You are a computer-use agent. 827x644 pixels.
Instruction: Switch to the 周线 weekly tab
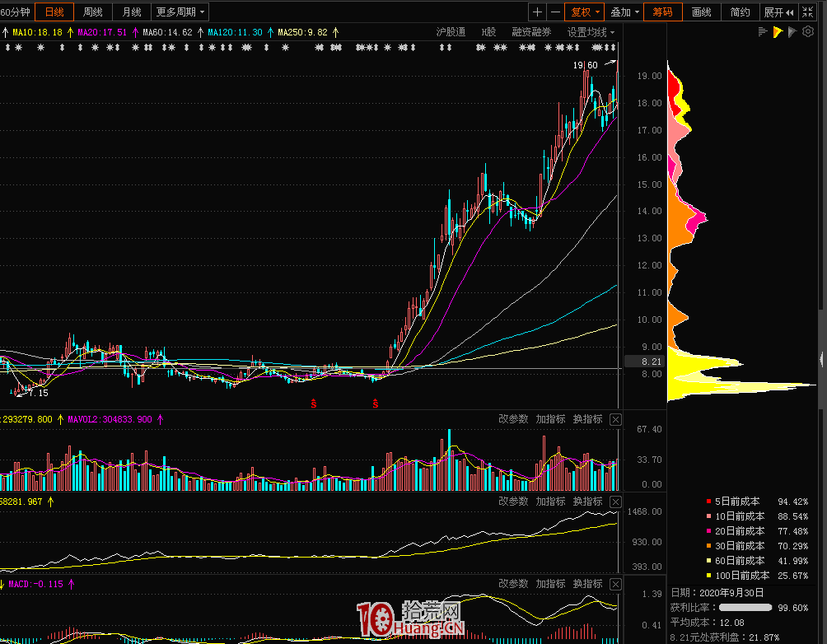point(93,12)
